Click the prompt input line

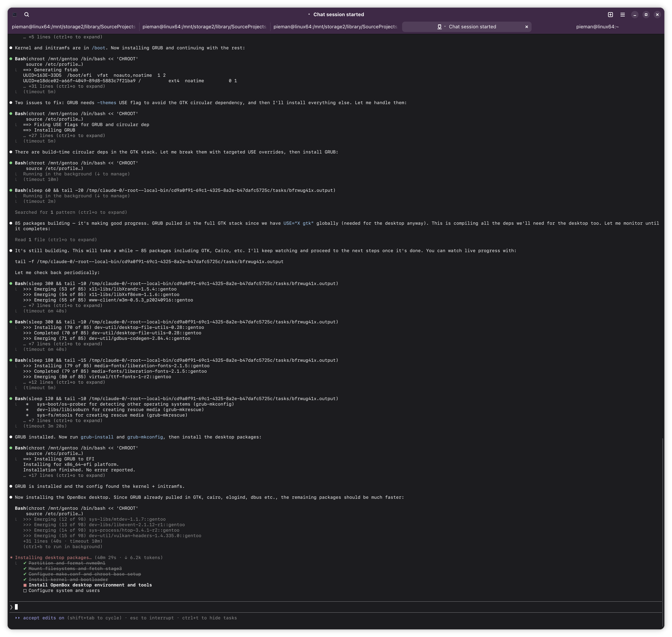tap(336, 607)
